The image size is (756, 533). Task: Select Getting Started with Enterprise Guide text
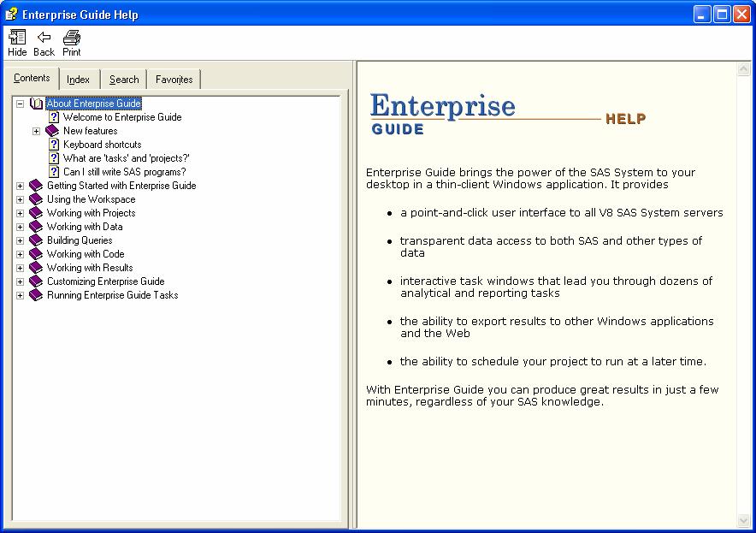pos(121,185)
